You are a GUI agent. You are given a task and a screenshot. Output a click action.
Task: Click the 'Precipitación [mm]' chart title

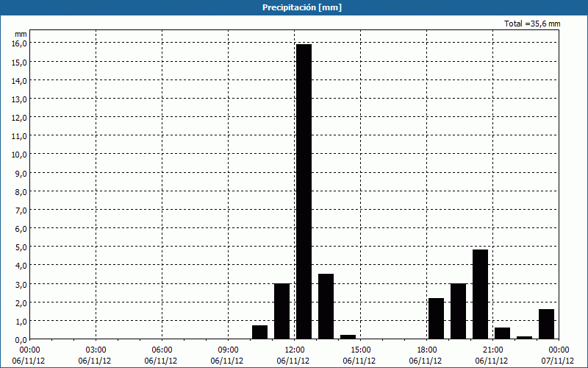[x=302, y=7]
